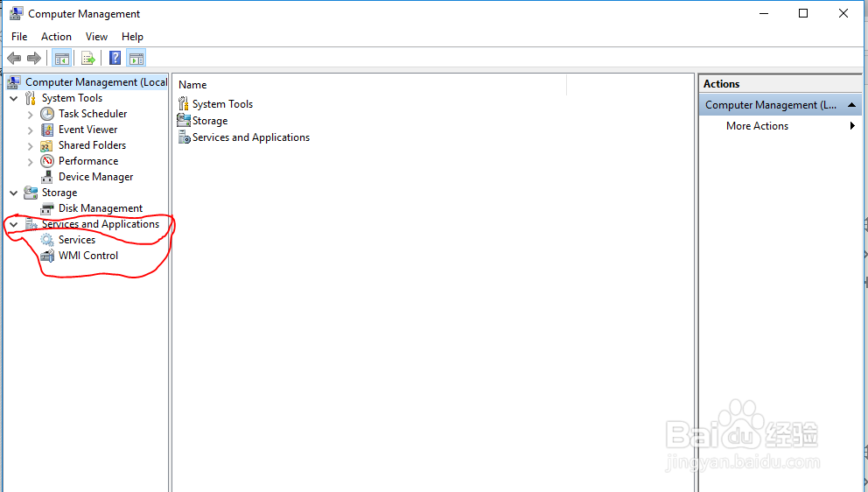Viewport: 868px width, 492px height.
Task: Click the WMI Control icon
Action: [x=47, y=256]
